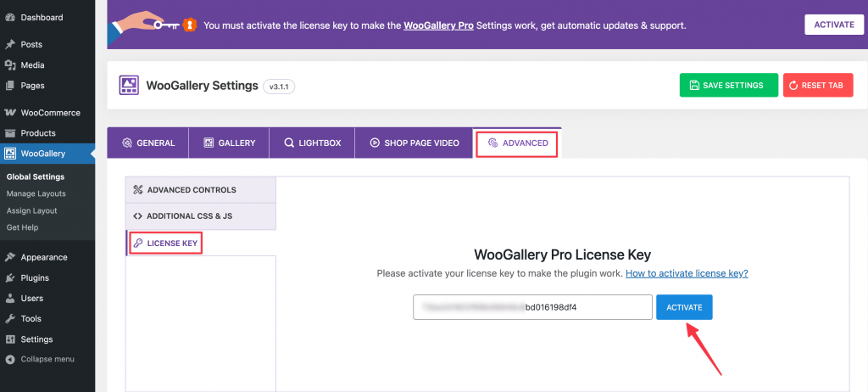Viewport: 868px width, 392px height.
Task: Switch to the GALLERY tab
Action: click(x=229, y=143)
